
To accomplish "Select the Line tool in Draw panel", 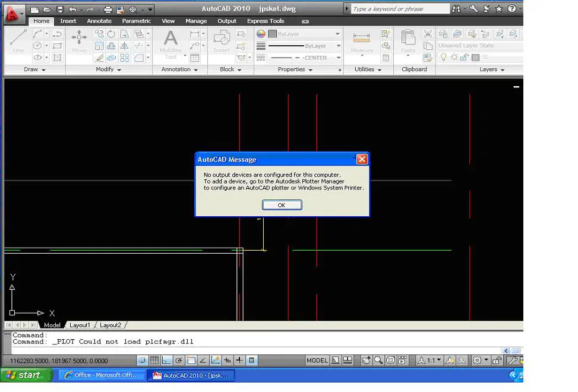I will (x=18, y=40).
